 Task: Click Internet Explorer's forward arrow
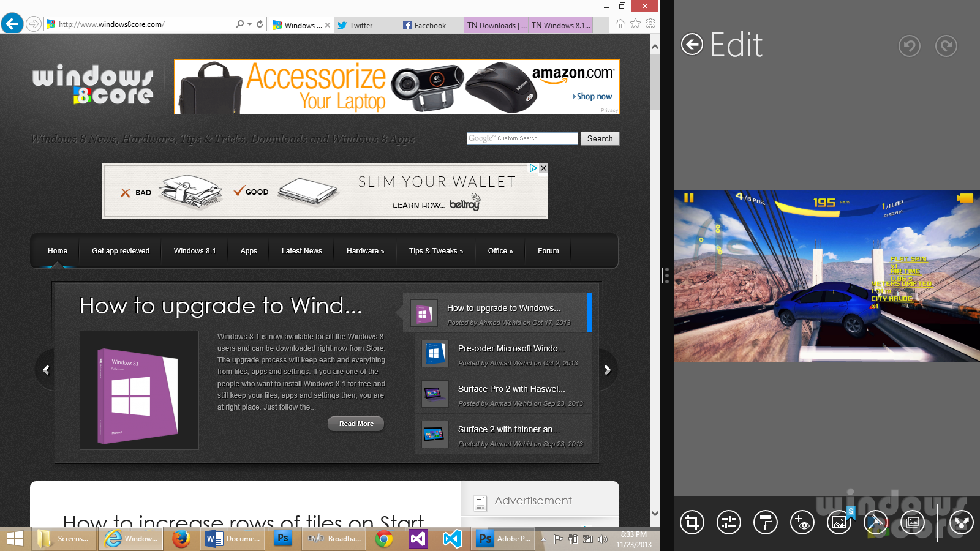pos(34,24)
